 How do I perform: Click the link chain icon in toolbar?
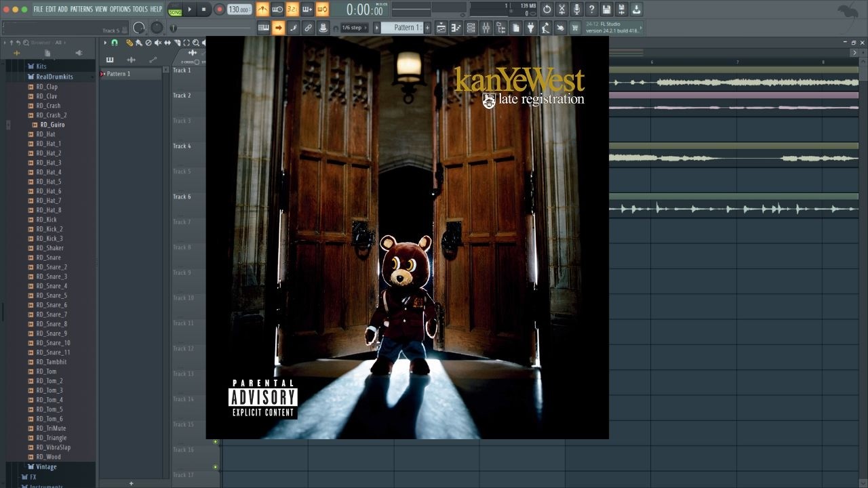308,28
